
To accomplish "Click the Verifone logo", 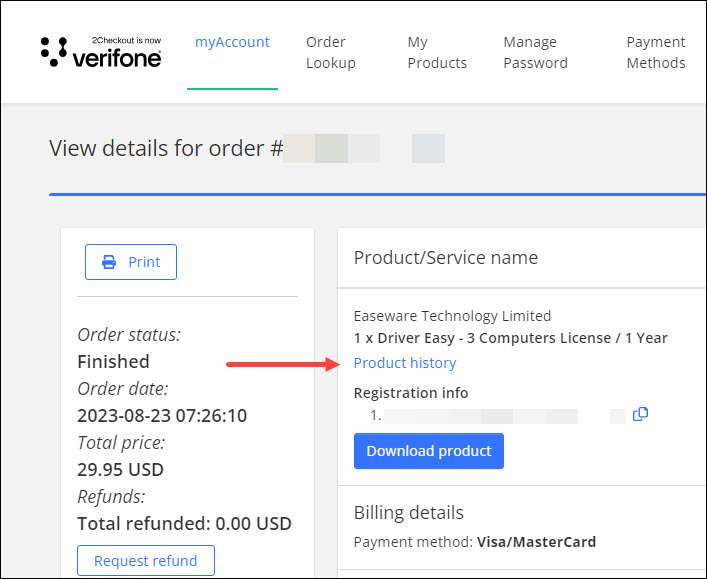I will 101,52.
